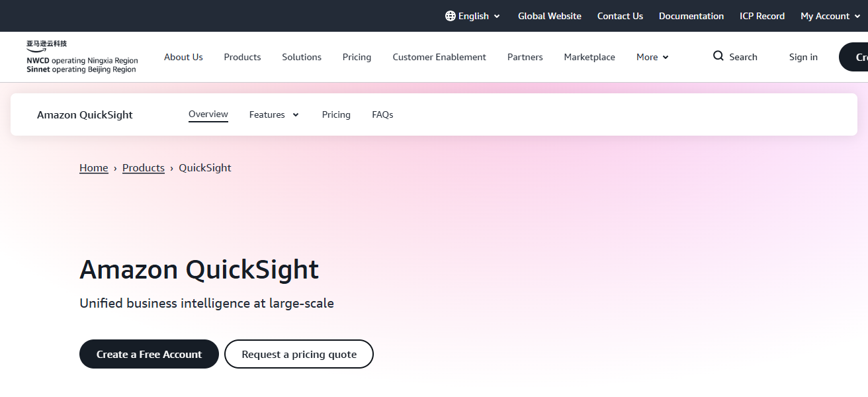This screenshot has width=868, height=397.
Task: Click Create a Free Account
Action: 149,354
